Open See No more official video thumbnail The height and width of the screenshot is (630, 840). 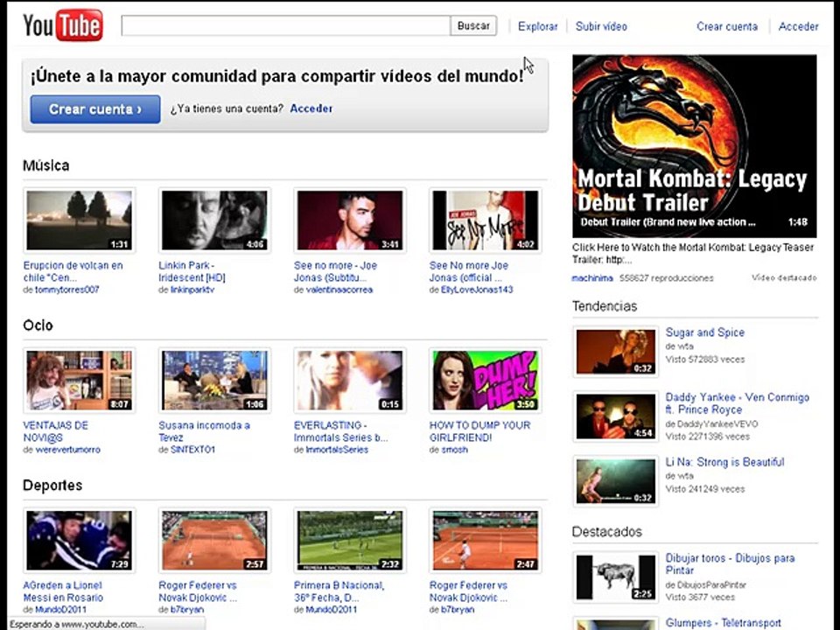486,220
